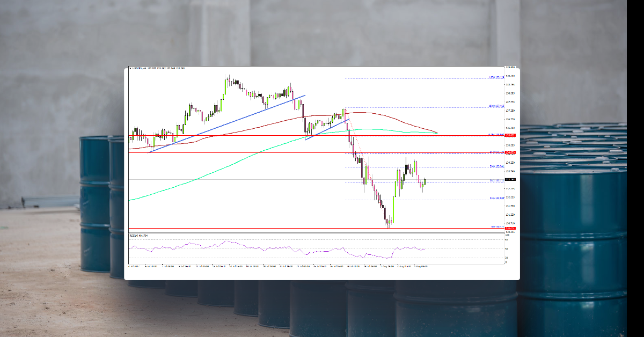Expand the USDJPY,H4 chart title dropdown arrow

130,69
